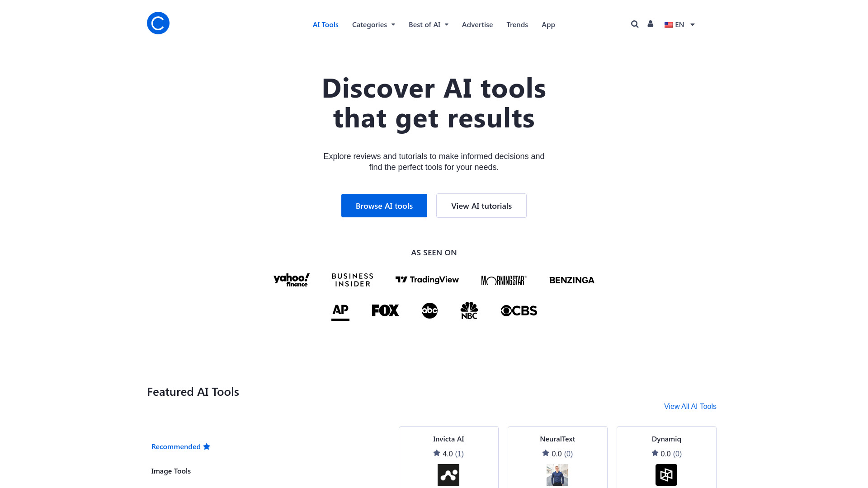Click the search magnifier icon
The image size is (868, 488).
[x=635, y=24]
